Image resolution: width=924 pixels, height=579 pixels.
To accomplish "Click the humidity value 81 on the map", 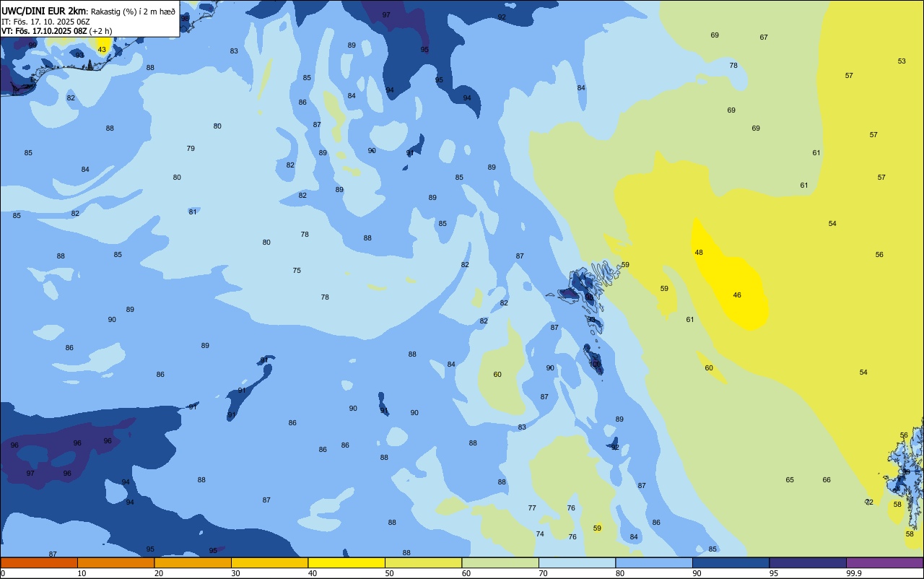I will [193, 212].
